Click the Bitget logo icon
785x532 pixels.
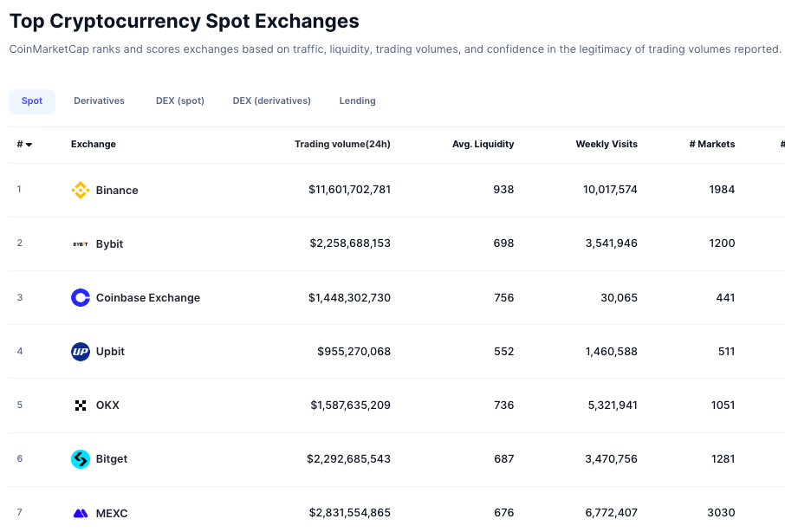point(80,459)
